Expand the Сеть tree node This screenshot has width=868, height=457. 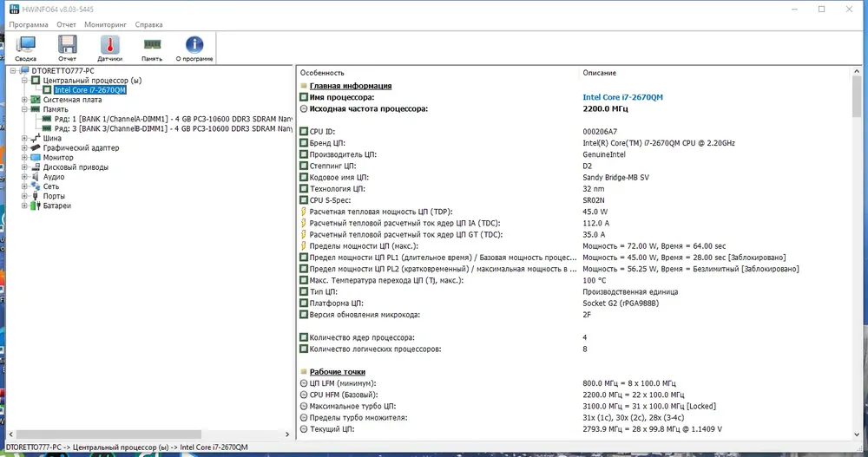click(x=24, y=186)
